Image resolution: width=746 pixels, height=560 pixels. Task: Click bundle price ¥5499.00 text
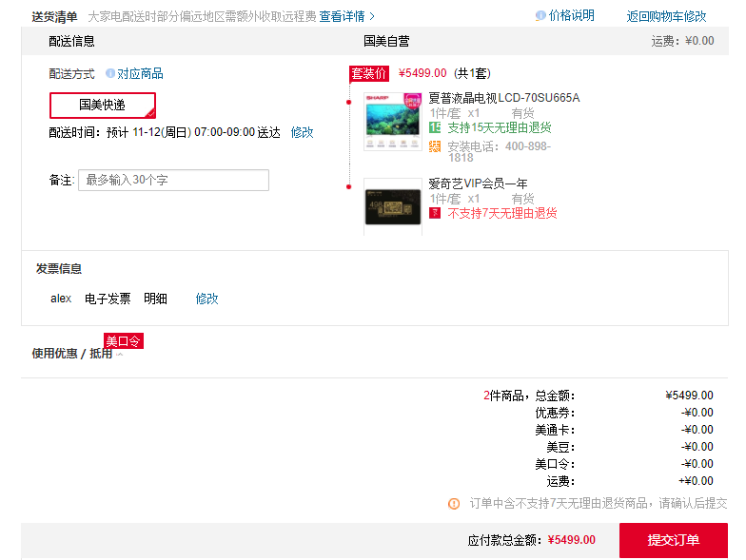click(x=422, y=73)
